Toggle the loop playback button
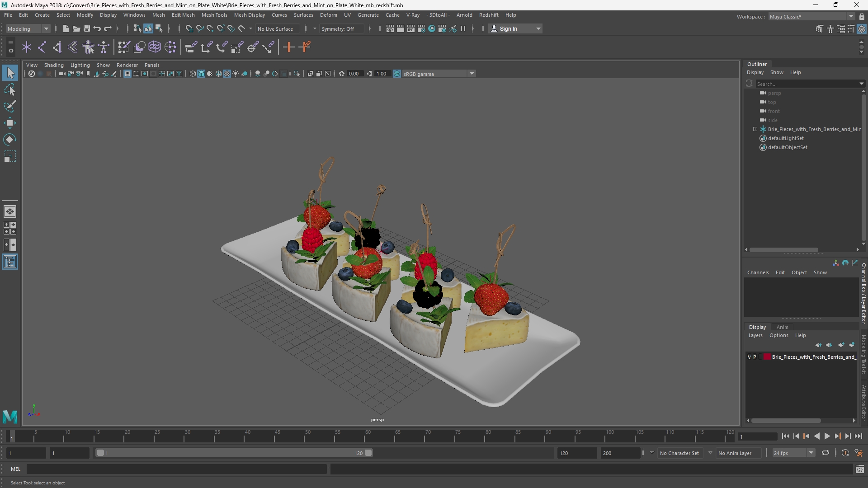 coord(825,453)
